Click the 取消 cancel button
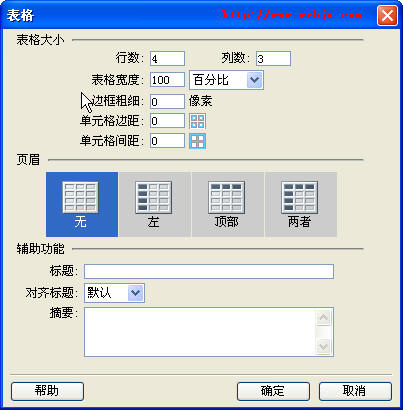Viewport: 403px width, 410px height. point(355,391)
